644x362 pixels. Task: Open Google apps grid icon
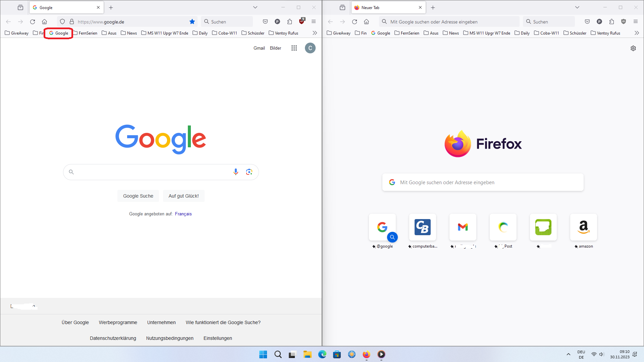coord(294,48)
